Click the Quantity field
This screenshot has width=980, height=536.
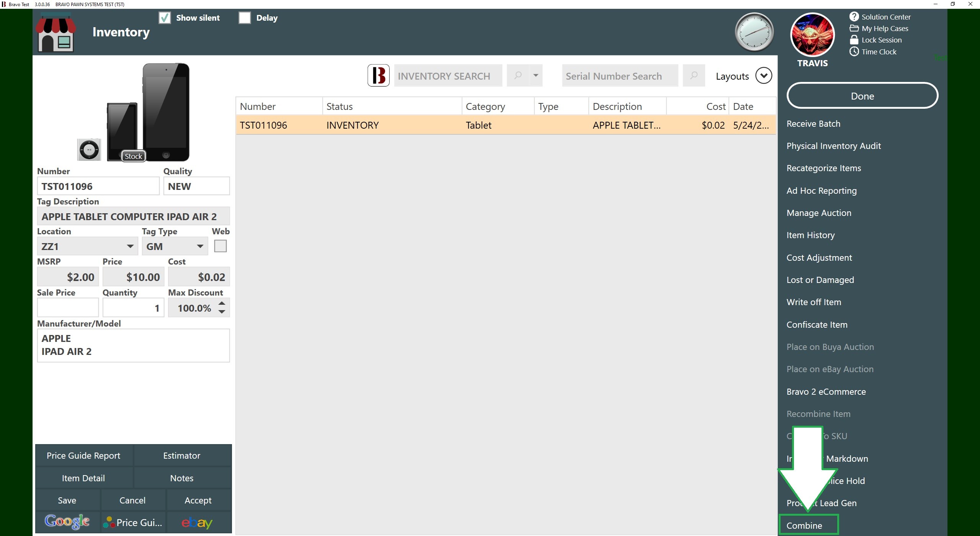point(133,308)
